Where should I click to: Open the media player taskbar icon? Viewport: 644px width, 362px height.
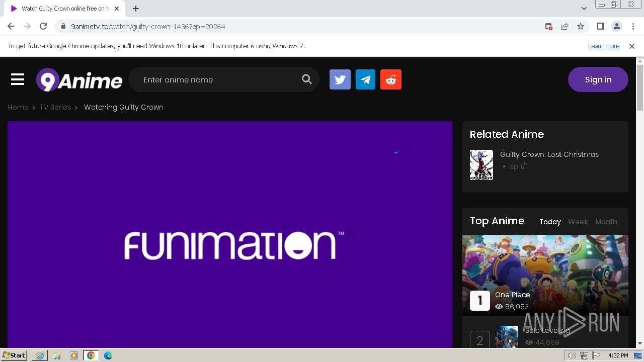coord(74,355)
